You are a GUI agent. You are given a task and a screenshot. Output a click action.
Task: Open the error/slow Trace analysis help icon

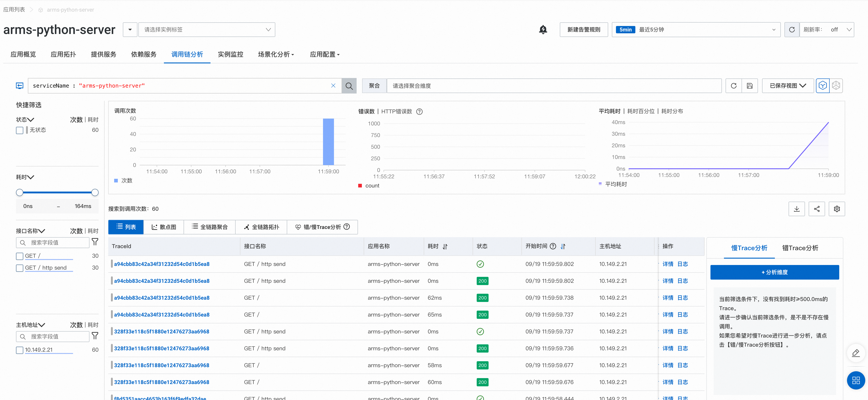pos(347,227)
